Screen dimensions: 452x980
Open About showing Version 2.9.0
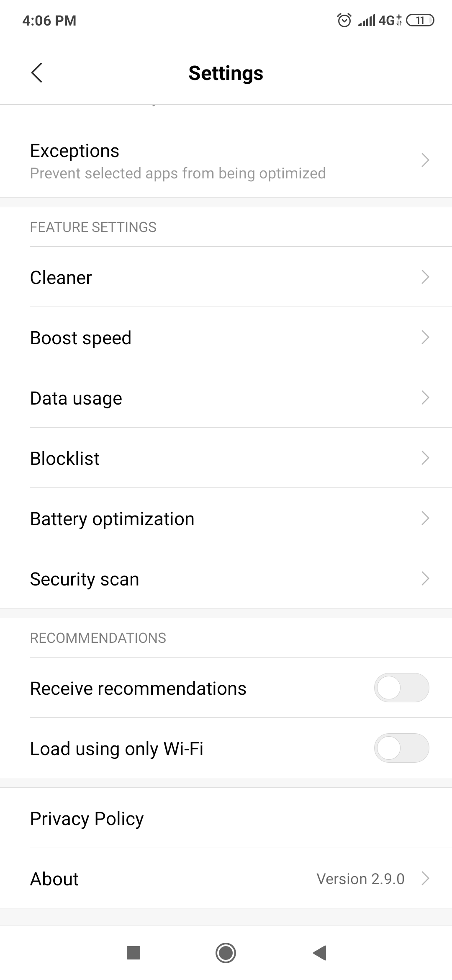coord(226,878)
